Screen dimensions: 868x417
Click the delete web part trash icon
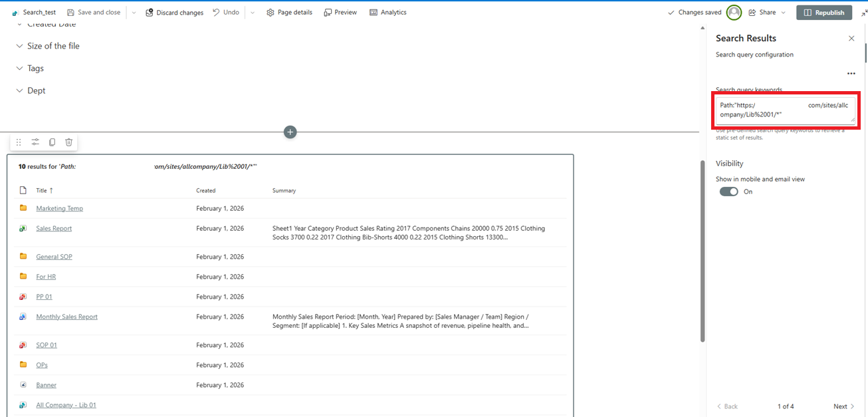tap(68, 142)
